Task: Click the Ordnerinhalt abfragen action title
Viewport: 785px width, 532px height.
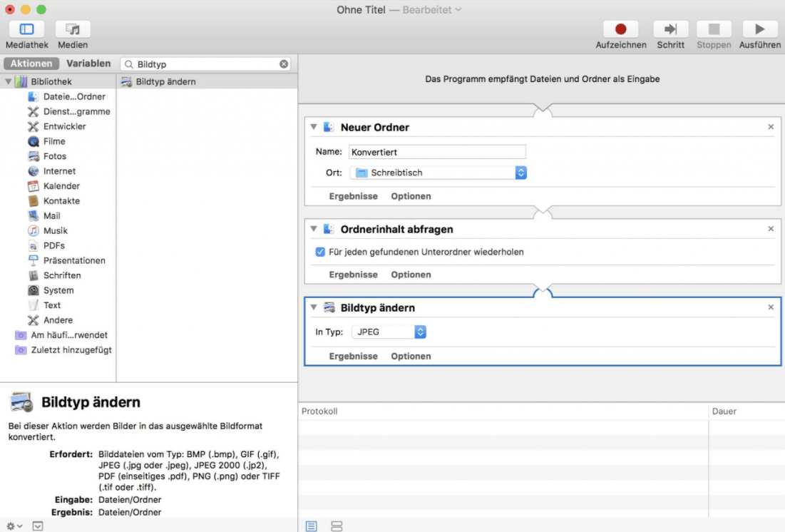Action: pyautogui.click(x=396, y=229)
